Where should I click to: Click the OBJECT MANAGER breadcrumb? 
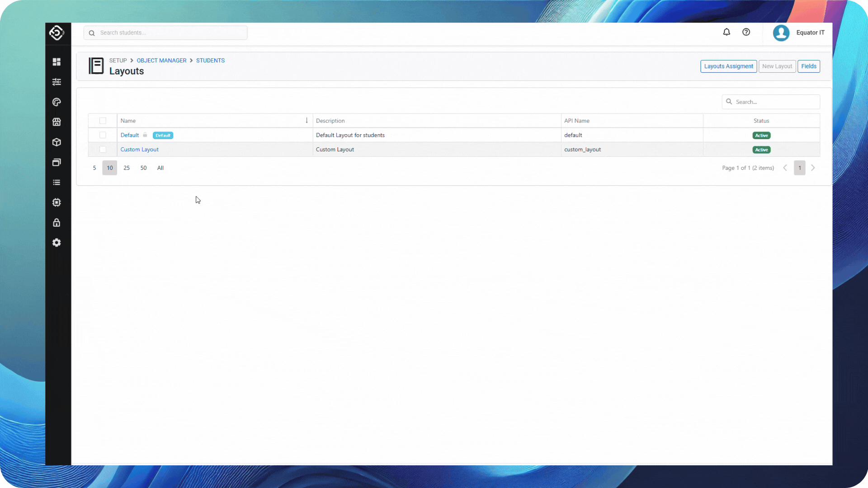point(161,60)
